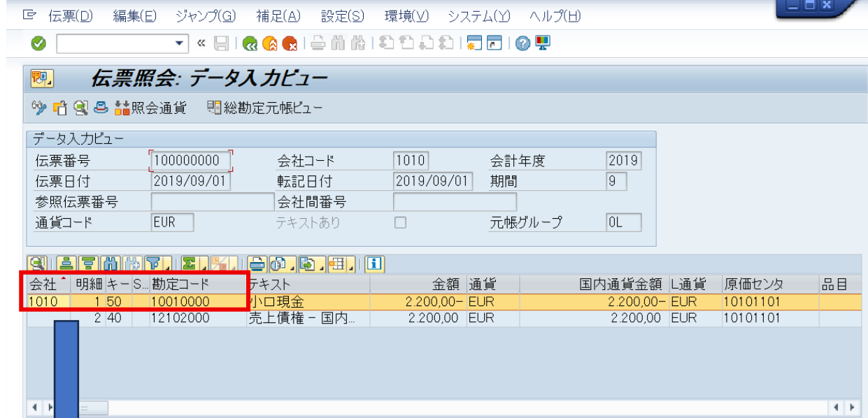Click the Find binoculars icon in system toolbar

coord(337,43)
